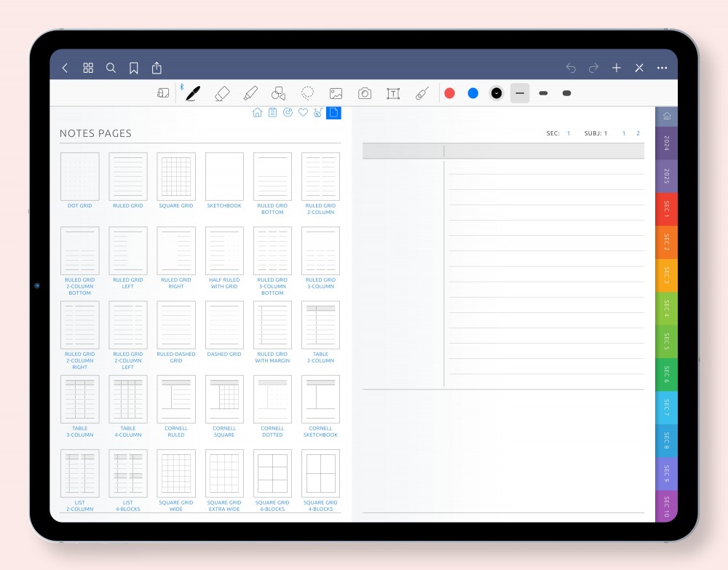Viewport: 728px width, 570px height.
Task: Choose the black pen color
Action: click(x=496, y=93)
